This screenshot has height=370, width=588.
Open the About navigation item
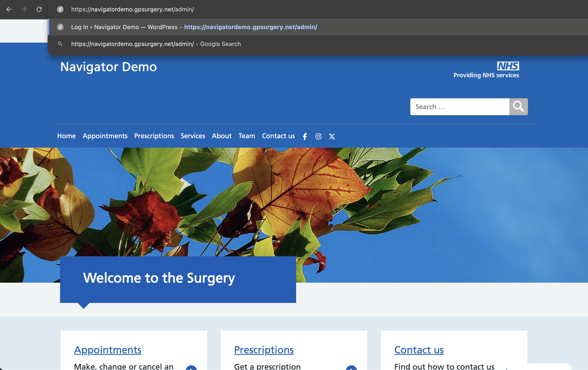(222, 136)
